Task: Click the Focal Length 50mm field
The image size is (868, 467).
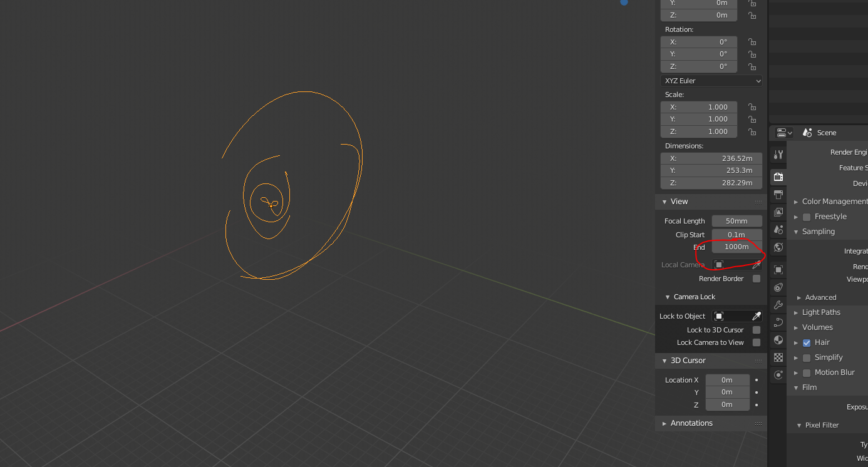Action: pyautogui.click(x=737, y=221)
